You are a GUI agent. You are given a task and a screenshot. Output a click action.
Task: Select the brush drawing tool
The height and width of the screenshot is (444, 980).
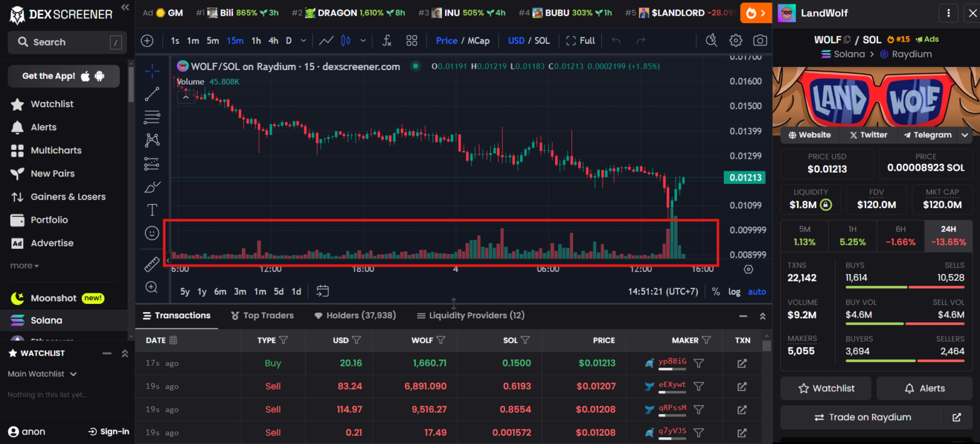pos(152,186)
